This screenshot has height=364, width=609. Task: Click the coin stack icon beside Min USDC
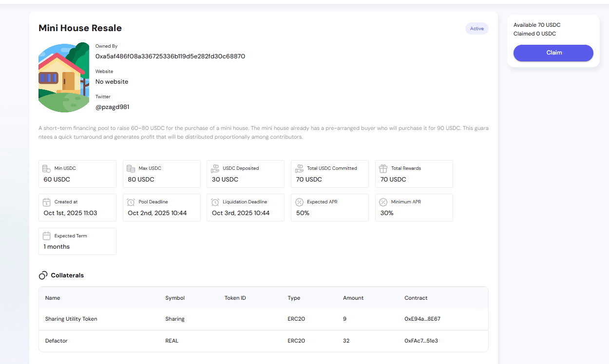[x=47, y=169]
